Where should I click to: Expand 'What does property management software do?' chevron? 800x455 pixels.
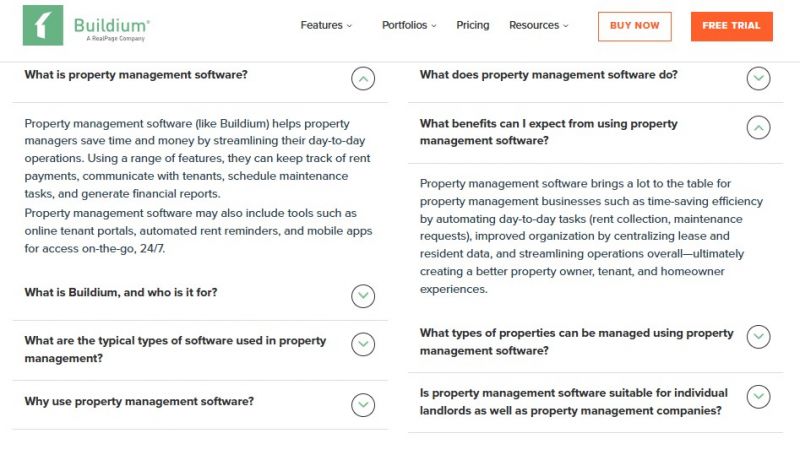pyautogui.click(x=758, y=79)
